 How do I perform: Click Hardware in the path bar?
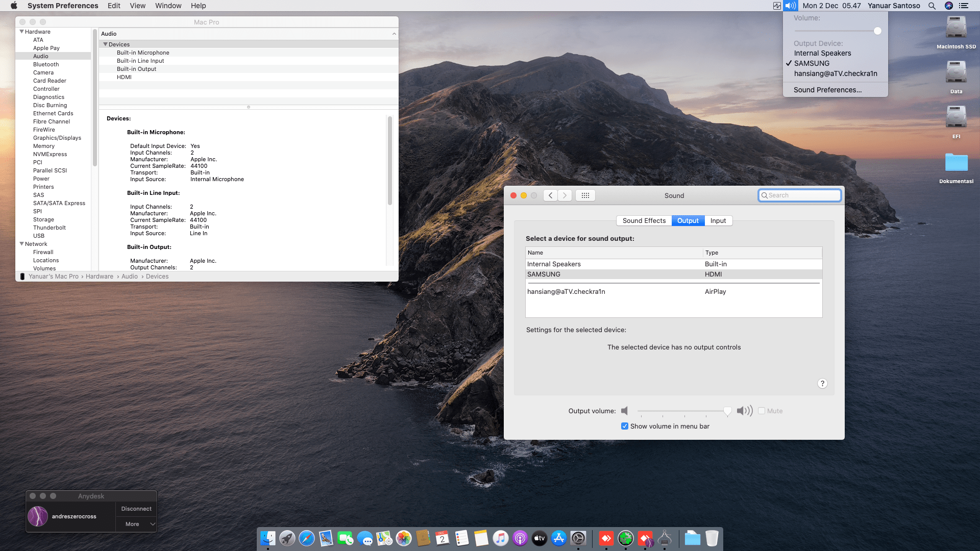click(100, 277)
